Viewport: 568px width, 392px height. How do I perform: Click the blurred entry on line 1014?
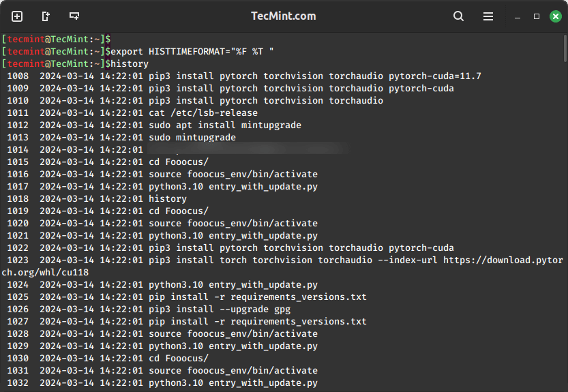[x=245, y=149]
